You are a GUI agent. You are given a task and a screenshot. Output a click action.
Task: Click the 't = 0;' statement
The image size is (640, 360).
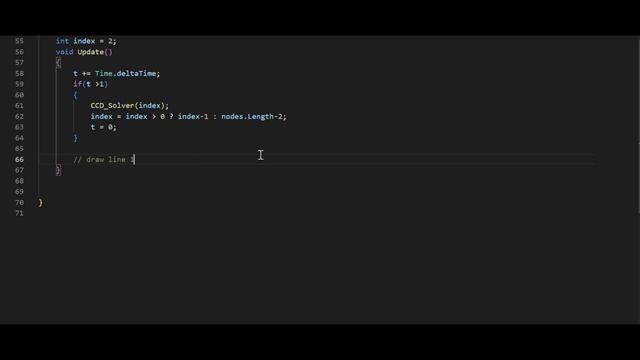point(104,127)
